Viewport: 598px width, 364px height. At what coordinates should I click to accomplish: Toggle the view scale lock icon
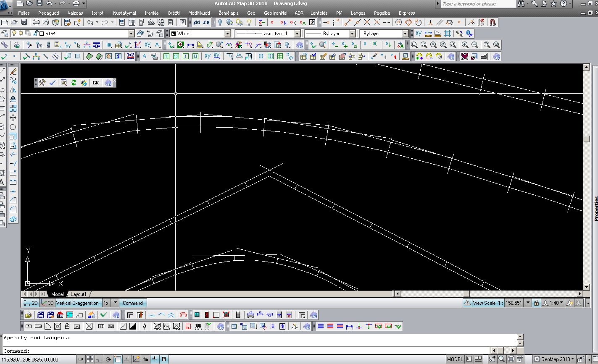[536, 303]
